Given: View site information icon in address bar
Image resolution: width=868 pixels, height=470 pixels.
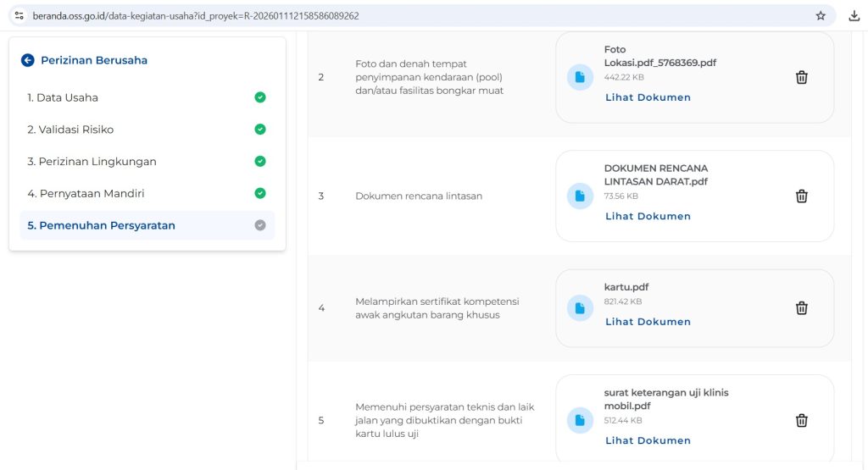Looking at the screenshot, I should pos(19,15).
